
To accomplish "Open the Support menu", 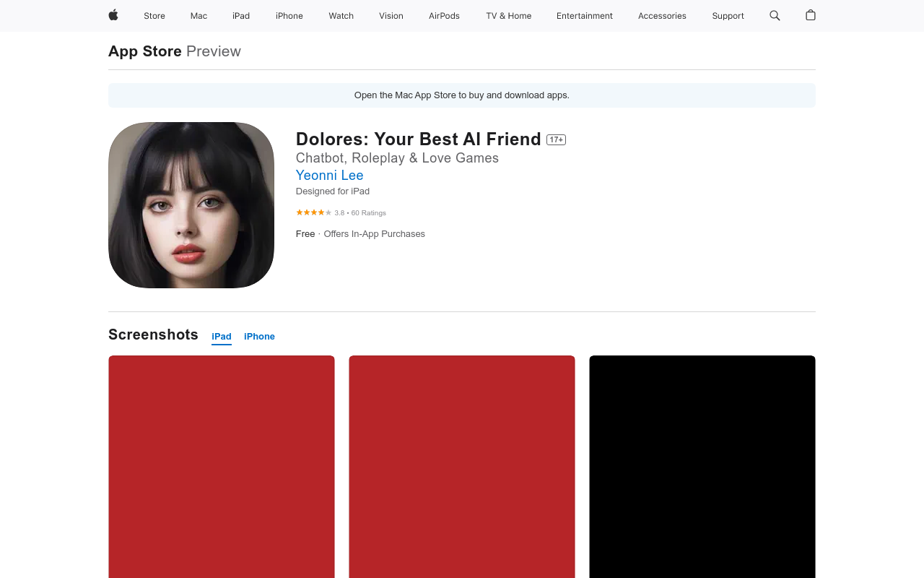I will (728, 16).
